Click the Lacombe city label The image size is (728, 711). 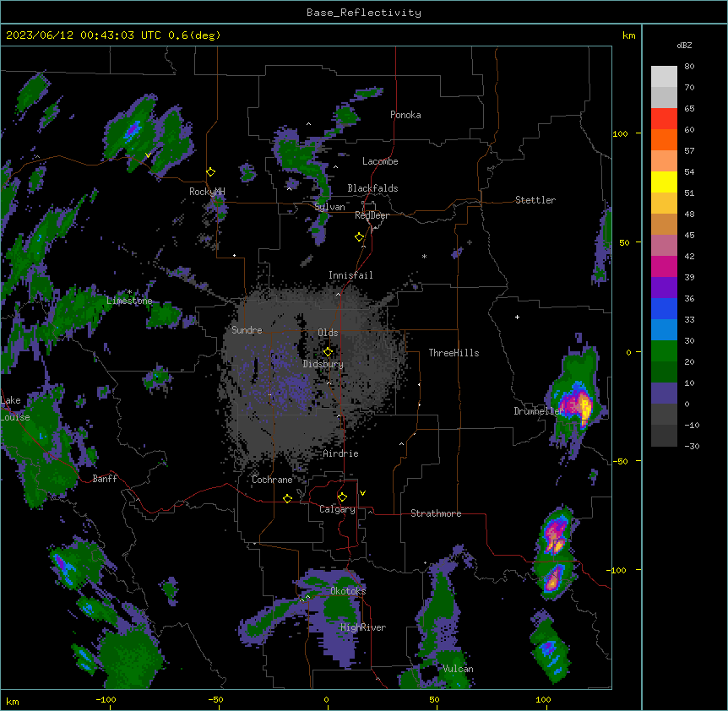pyautogui.click(x=380, y=161)
